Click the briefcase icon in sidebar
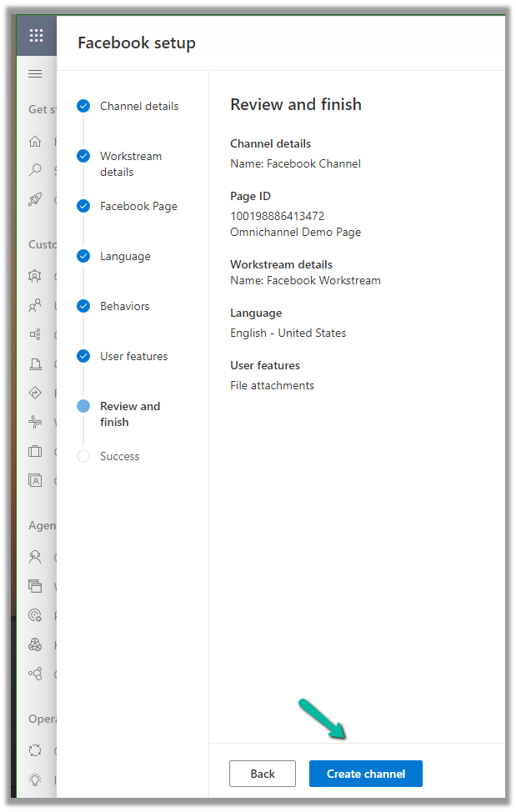This screenshot has height=812, width=516. coord(35,451)
